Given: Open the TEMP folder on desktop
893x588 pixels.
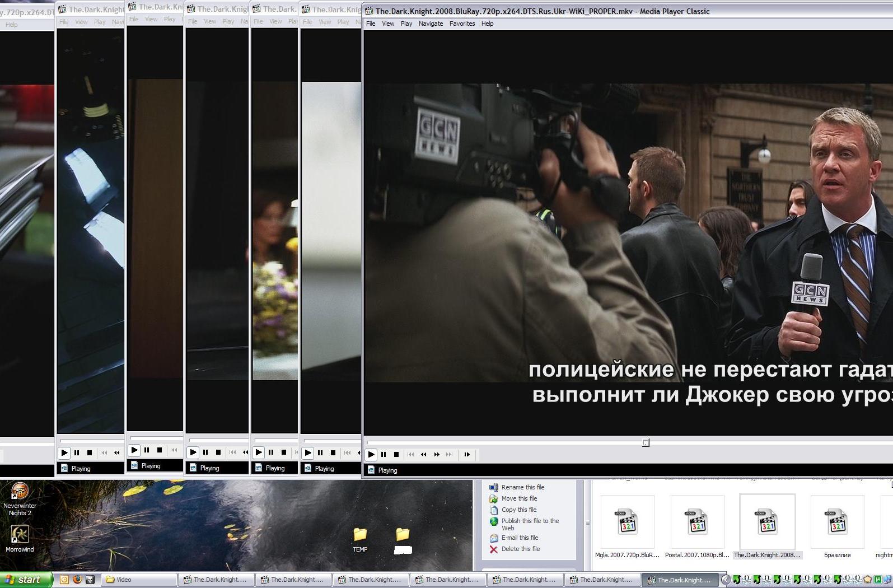Looking at the screenshot, I should (360, 535).
